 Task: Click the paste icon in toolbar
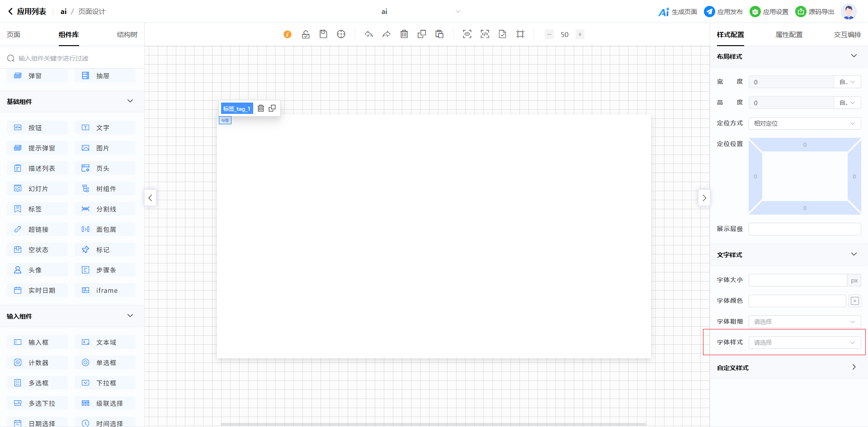pyautogui.click(x=439, y=34)
